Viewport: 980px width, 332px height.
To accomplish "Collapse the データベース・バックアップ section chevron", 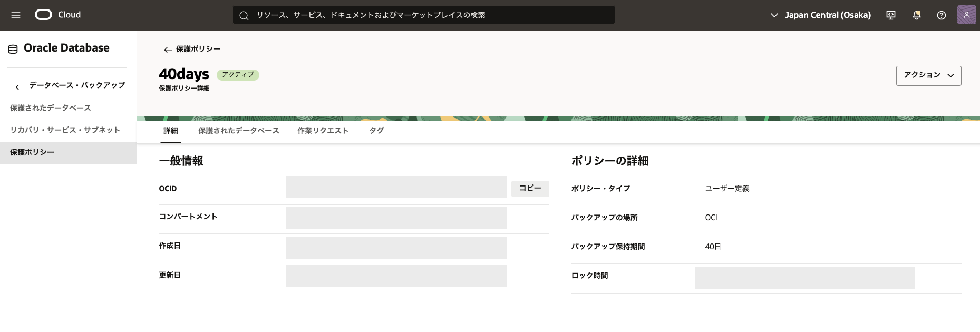I will (17, 86).
